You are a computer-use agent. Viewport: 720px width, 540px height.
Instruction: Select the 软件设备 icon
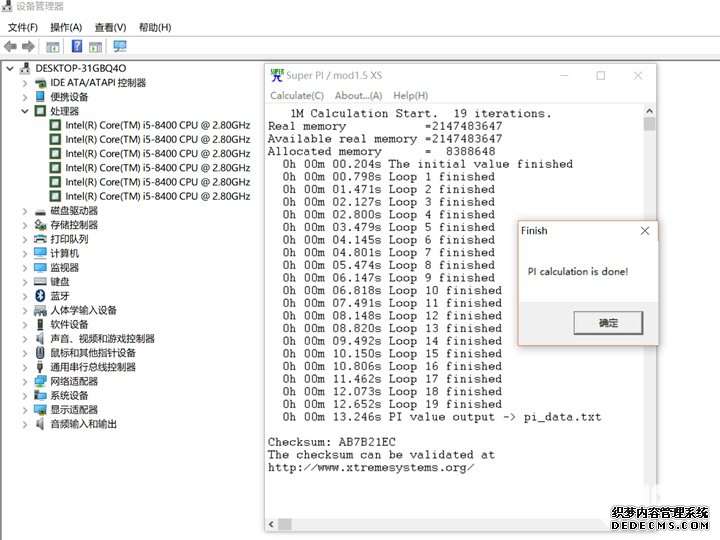[40, 325]
